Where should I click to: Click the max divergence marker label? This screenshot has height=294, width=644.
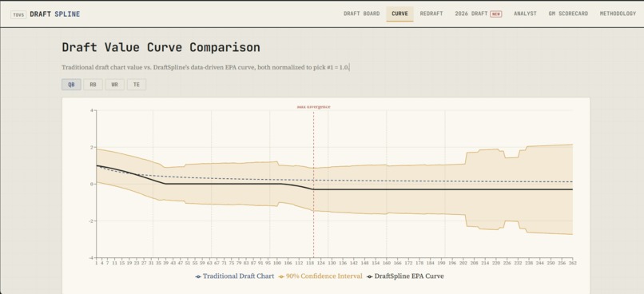pyautogui.click(x=313, y=107)
